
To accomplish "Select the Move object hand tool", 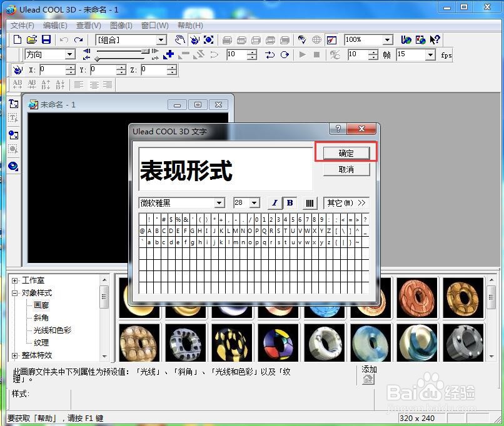I will pos(180,40).
